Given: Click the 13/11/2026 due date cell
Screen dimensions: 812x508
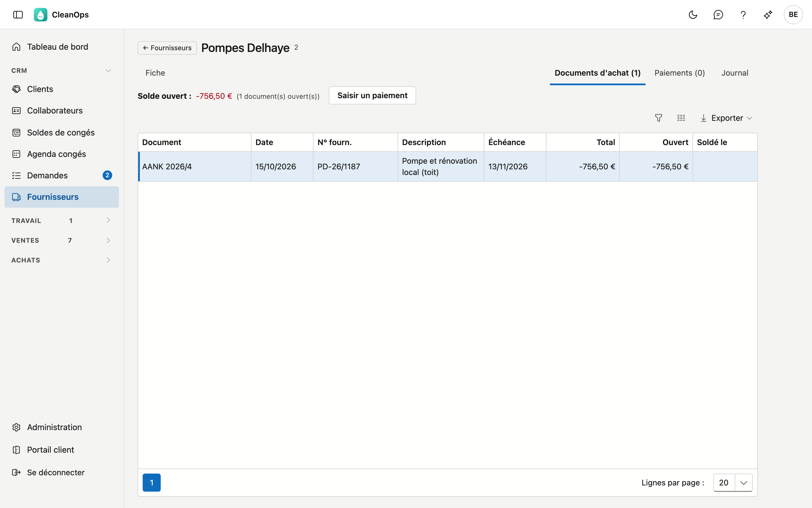Looking at the screenshot, I should tap(515, 167).
